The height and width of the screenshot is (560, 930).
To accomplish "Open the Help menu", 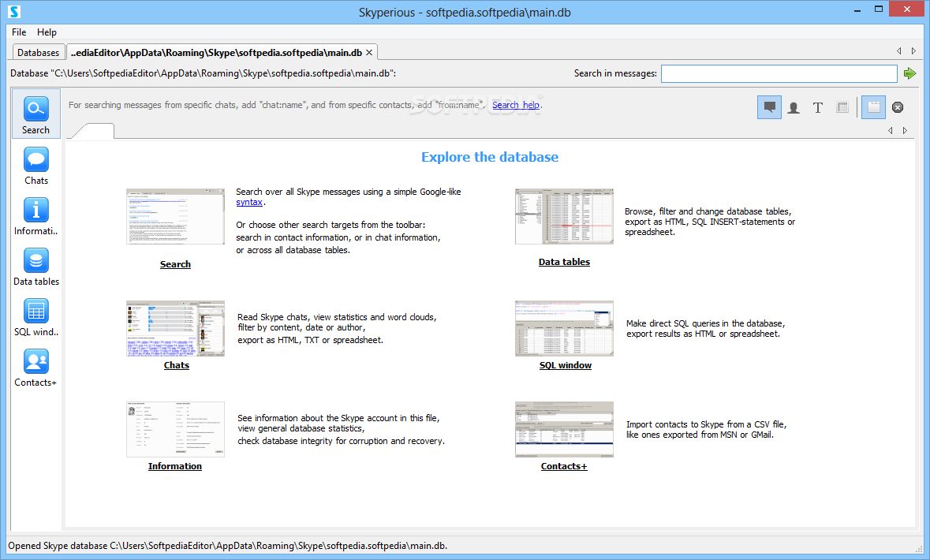I will pos(47,32).
